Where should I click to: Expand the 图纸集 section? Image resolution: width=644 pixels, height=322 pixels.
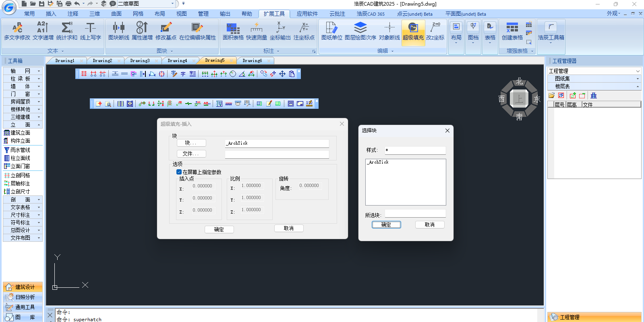click(x=638, y=79)
